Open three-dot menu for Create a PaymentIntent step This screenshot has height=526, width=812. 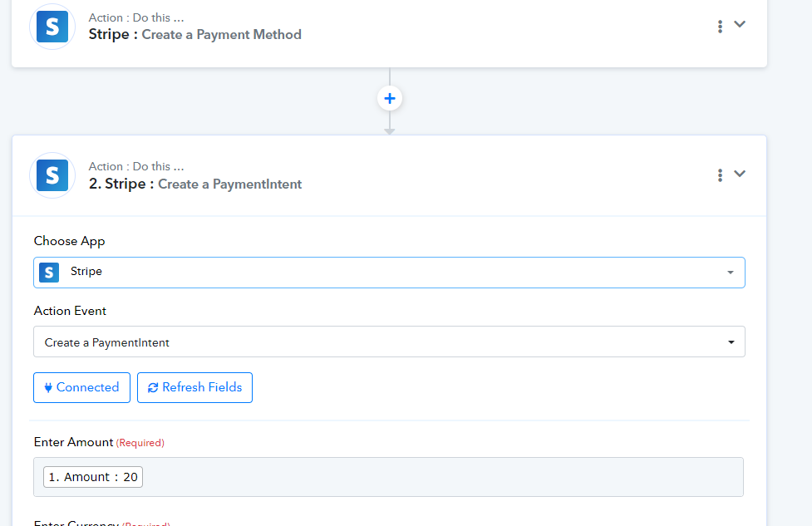(720, 175)
